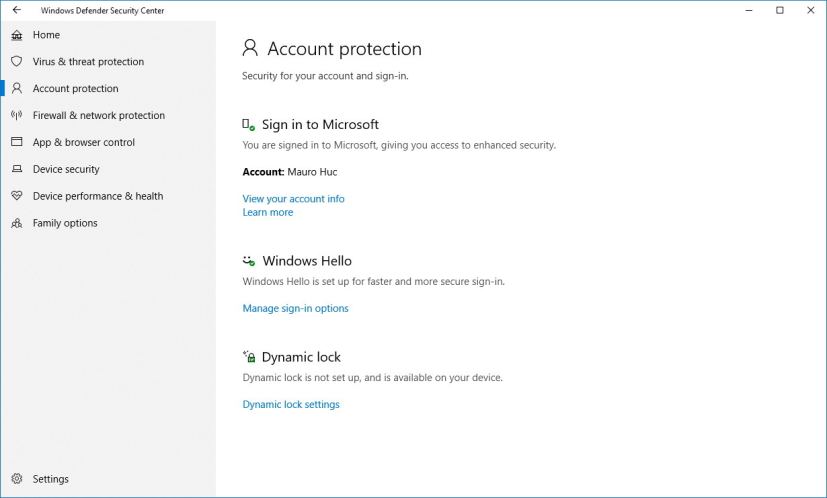The width and height of the screenshot is (827, 498).
Task: Click 'Windows Hello is set up' description
Action: [373, 281]
